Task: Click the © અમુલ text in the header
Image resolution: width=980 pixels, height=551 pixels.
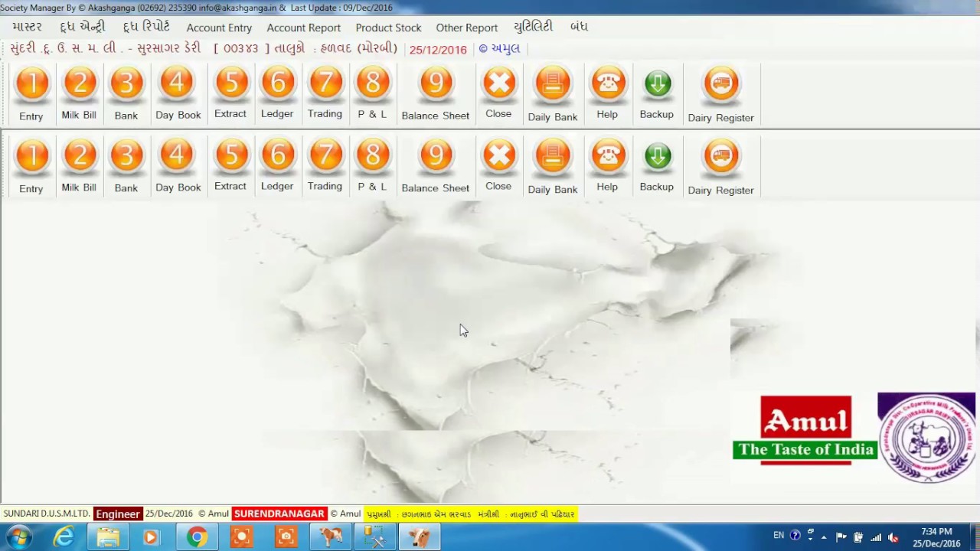Action: coord(499,48)
